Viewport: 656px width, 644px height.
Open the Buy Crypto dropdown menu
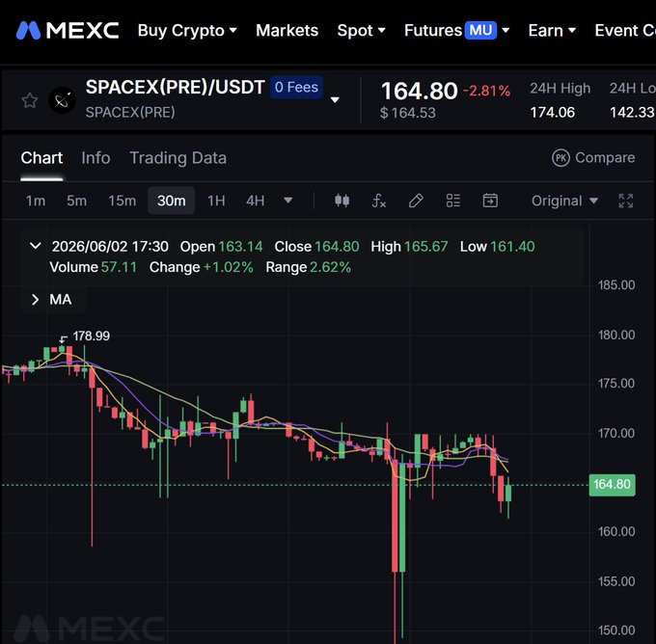(x=187, y=31)
